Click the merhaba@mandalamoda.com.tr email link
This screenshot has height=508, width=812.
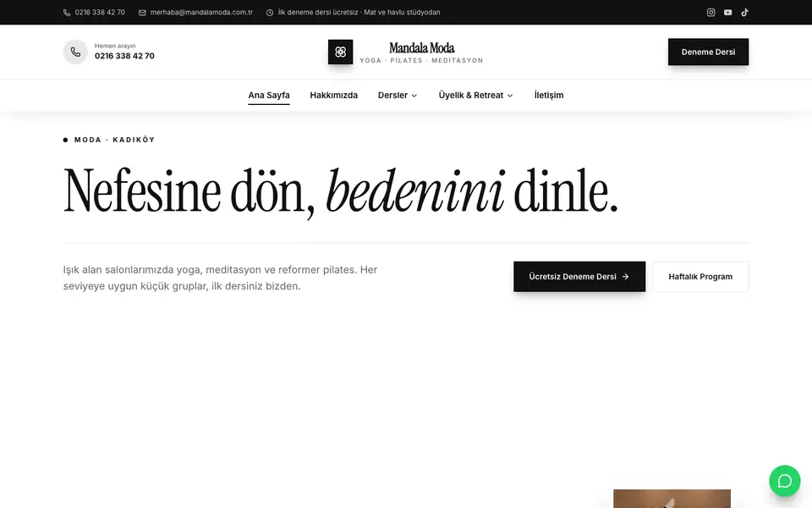[201, 13]
